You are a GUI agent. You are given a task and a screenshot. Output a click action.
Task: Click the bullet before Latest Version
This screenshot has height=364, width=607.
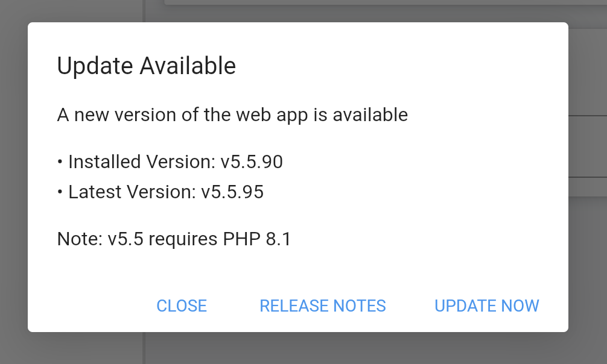(60, 192)
